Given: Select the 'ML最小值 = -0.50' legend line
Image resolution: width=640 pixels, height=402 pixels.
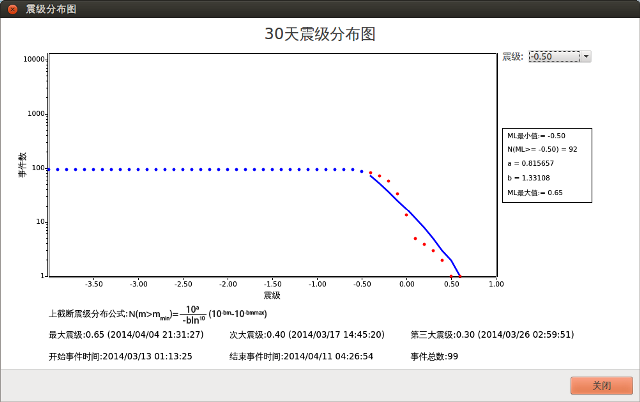Looking at the screenshot, I should 537,135.
